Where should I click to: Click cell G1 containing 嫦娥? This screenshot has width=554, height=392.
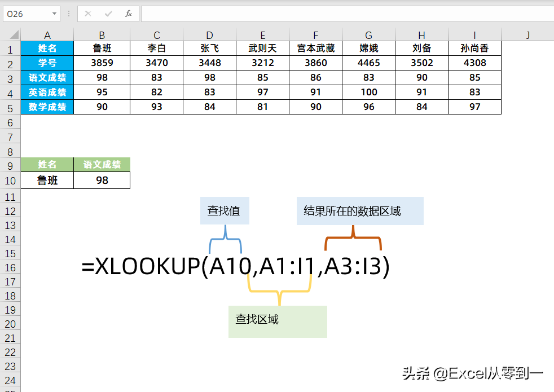click(x=368, y=49)
